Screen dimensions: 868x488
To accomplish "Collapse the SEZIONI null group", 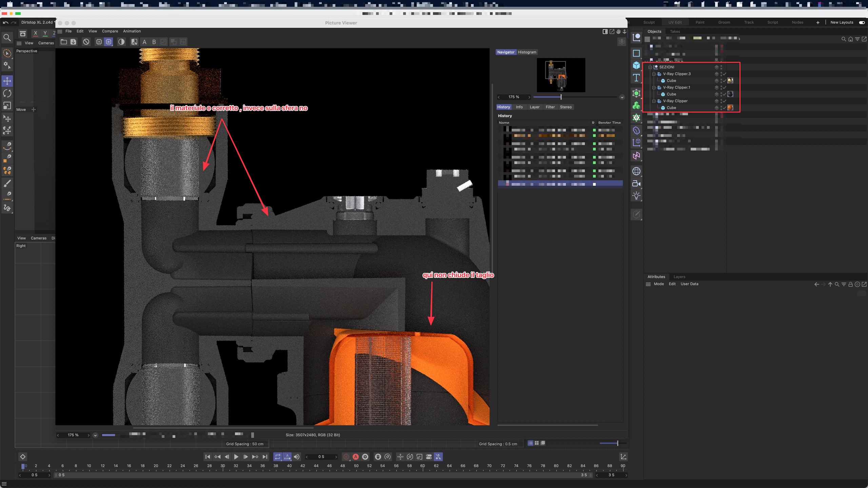I will point(650,67).
